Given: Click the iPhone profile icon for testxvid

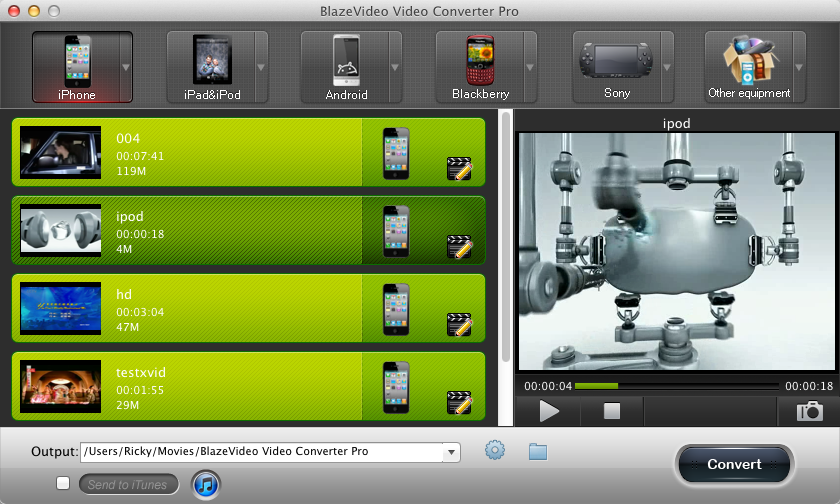Looking at the screenshot, I should (396, 387).
